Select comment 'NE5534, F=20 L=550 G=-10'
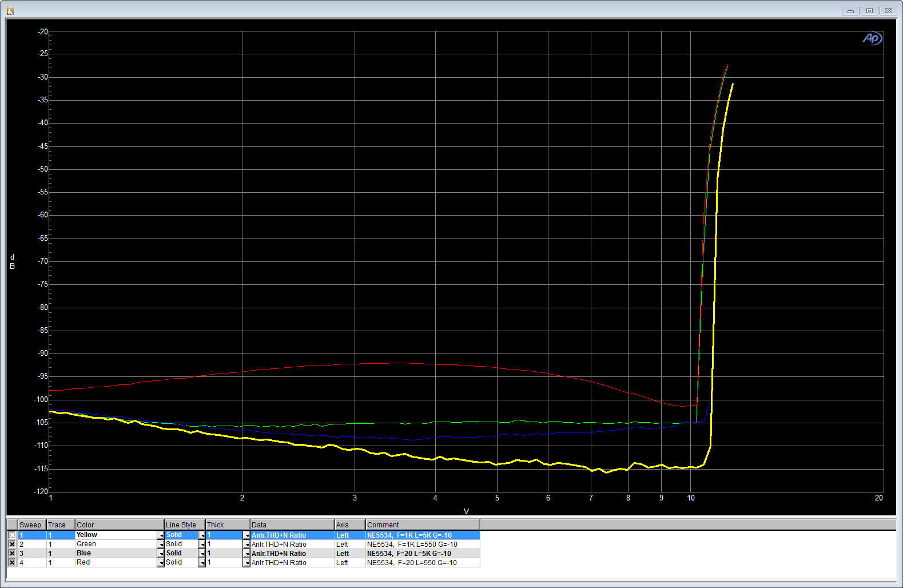 (x=423, y=563)
